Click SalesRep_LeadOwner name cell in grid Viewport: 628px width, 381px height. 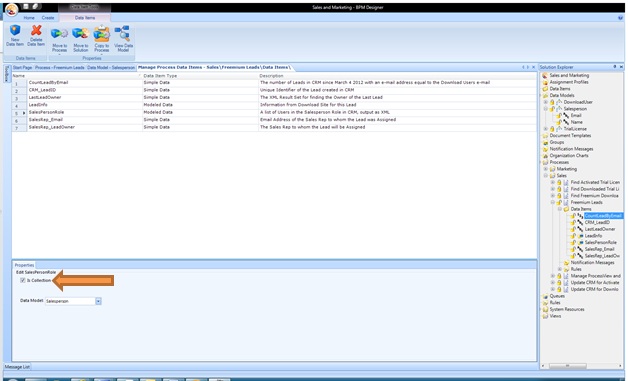coord(85,127)
